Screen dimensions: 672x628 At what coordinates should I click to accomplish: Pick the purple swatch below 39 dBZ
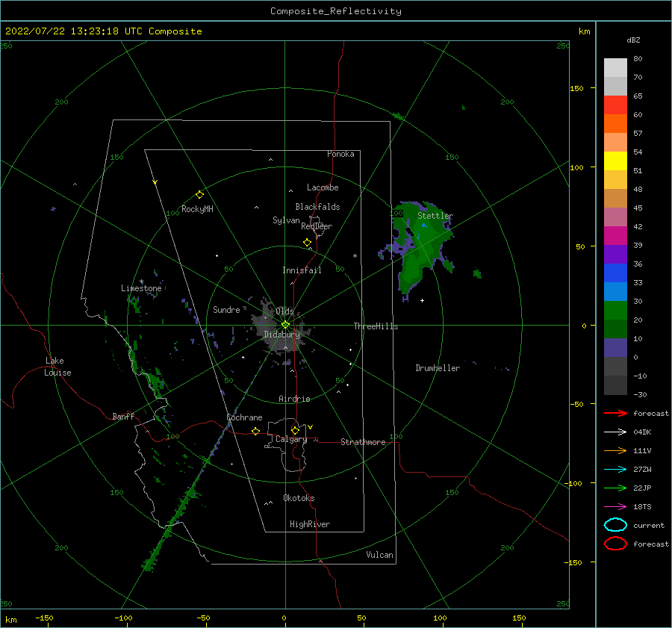[615, 254]
